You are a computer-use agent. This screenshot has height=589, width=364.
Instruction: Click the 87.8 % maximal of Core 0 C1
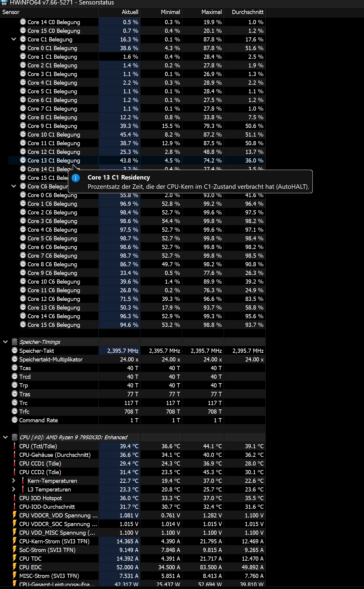[x=213, y=48]
